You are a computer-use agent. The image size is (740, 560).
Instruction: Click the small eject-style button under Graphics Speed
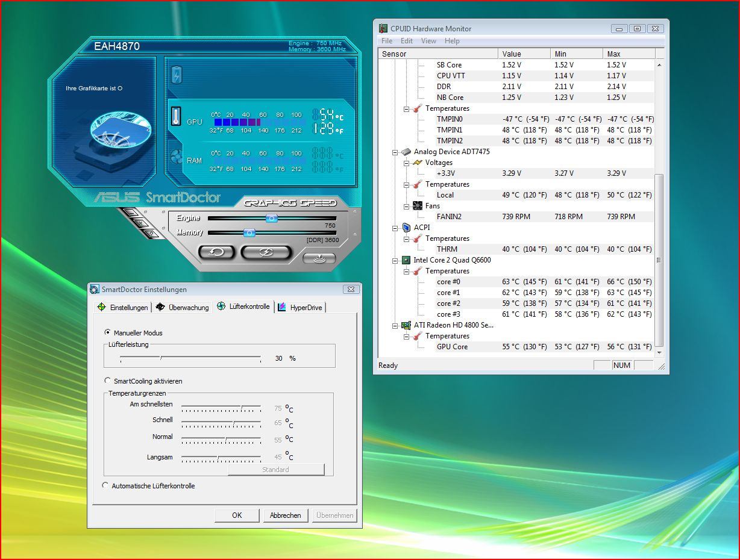[x=319, y=258]
